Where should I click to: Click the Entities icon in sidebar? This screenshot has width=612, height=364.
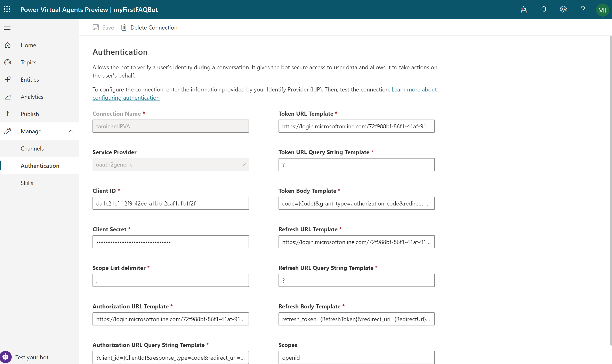pyautogui.click(x=8, y=80)
